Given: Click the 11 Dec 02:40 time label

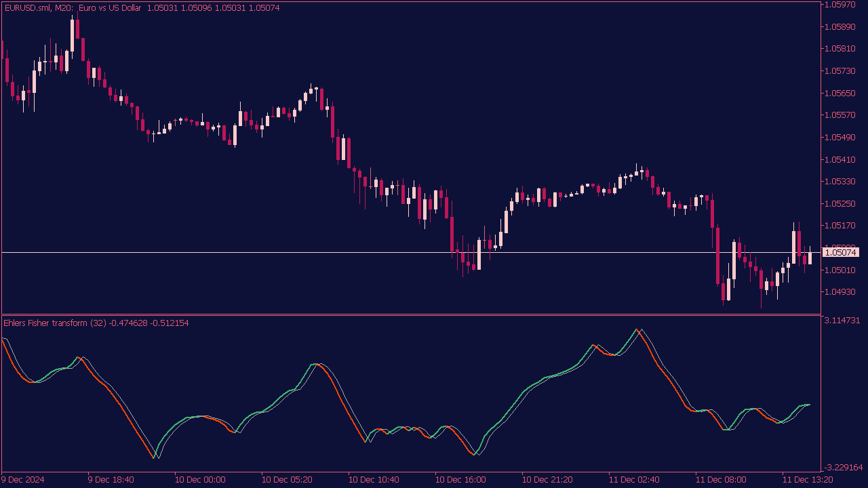Looking at the screenshot, I should (634, 480).
